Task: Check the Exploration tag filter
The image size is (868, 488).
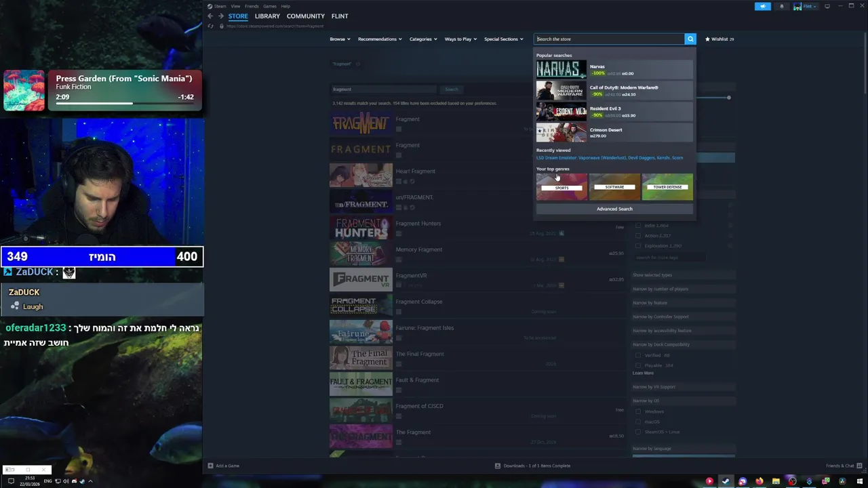Action: pyautogui.click(x=638, y=245)
